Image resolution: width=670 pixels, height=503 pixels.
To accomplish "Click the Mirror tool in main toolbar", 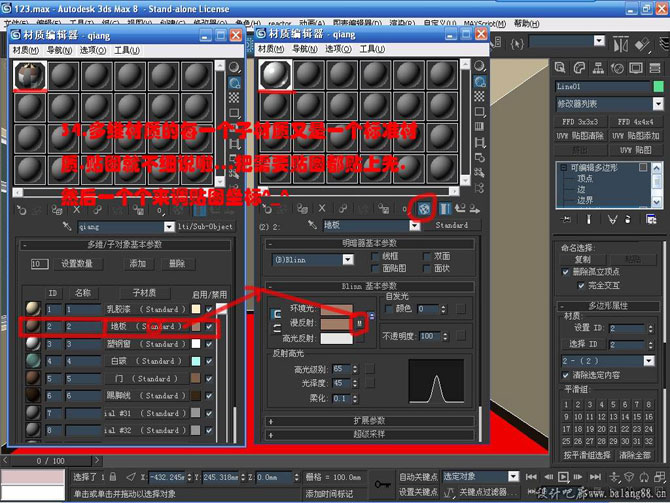I will [x=621, y=44].
